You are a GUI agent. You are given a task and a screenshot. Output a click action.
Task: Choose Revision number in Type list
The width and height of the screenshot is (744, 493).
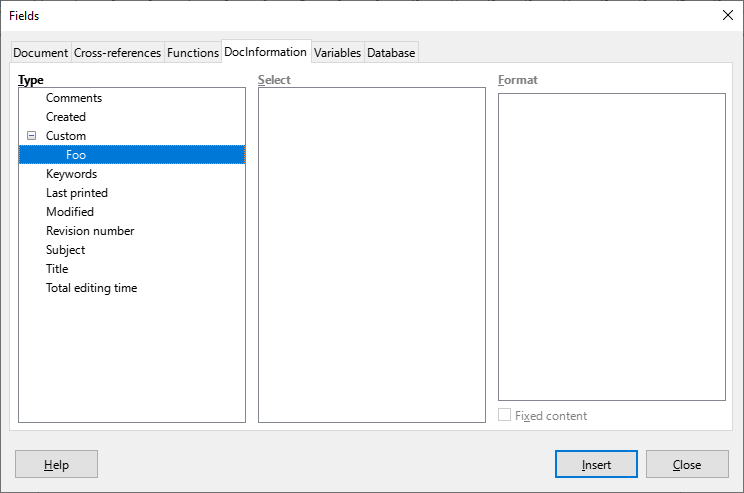click(x=90, y=231)
